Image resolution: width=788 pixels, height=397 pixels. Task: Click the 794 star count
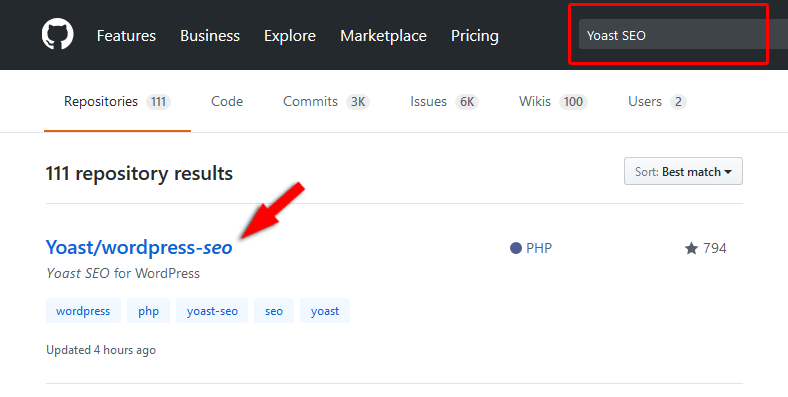715,248
